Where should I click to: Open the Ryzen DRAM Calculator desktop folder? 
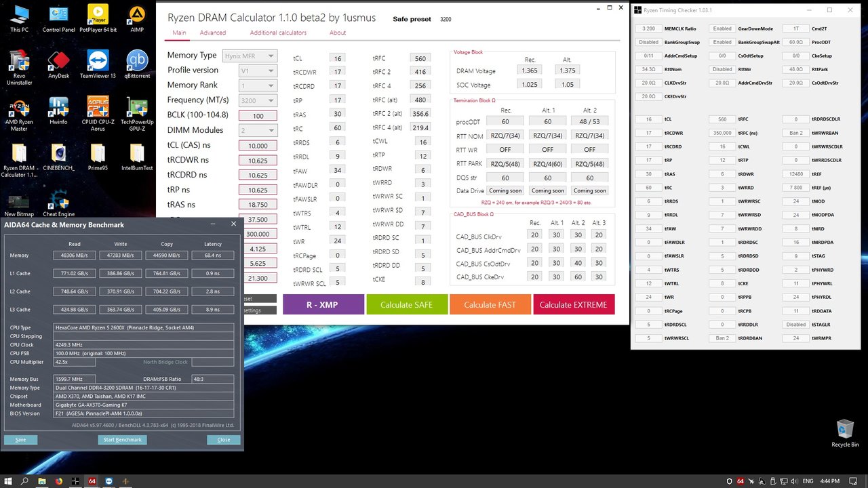pyautogui.click(x=20, y=160)
